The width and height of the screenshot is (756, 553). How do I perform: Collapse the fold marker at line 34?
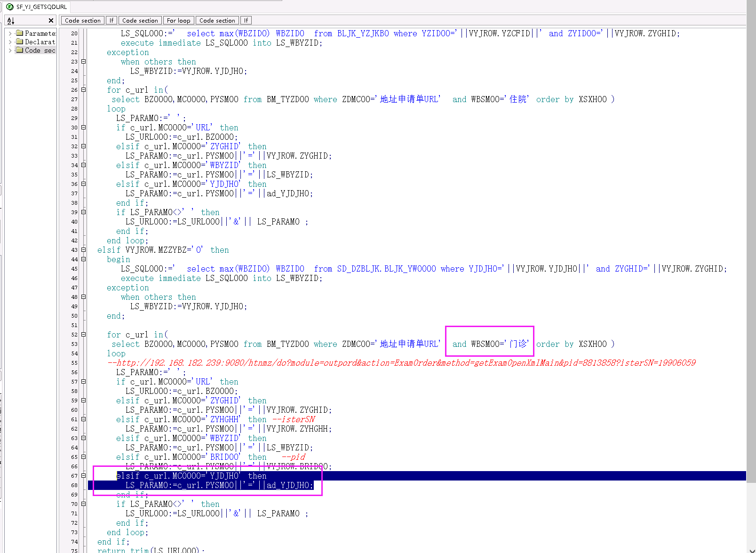[83, 165]
